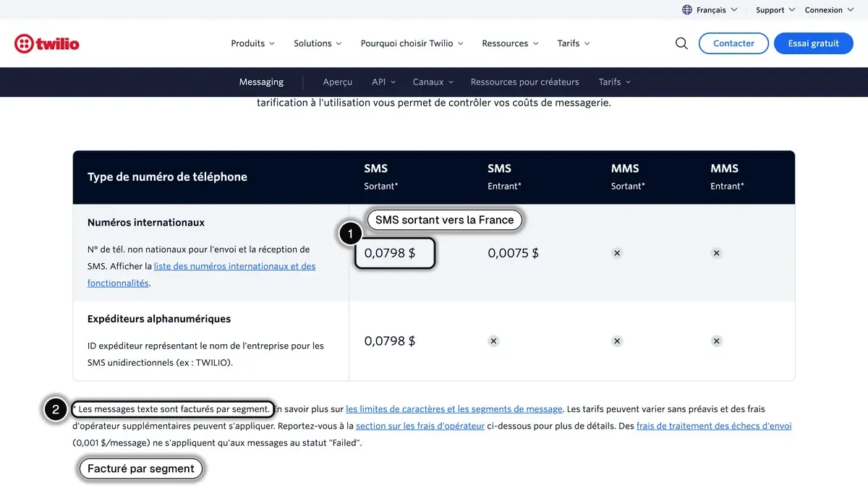The image size is (868, 488).
Task: Follow section sur les frais d'opérateur link
Action: coord(420,427)
